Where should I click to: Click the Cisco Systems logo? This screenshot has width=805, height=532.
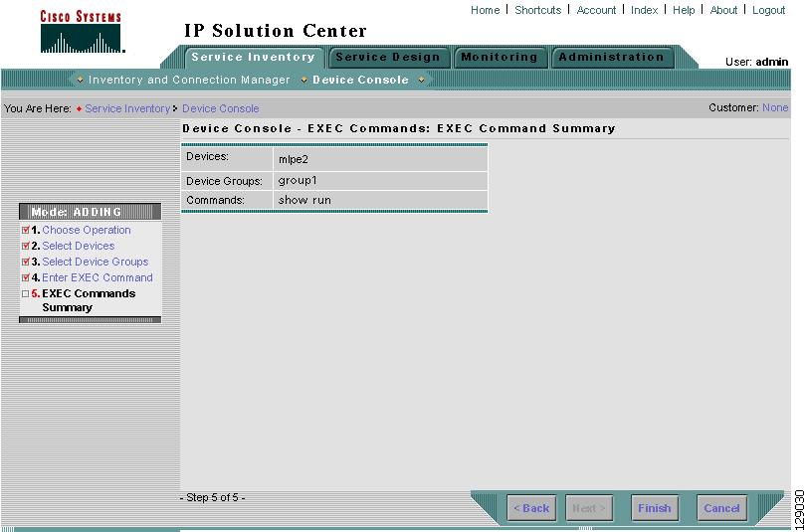pyautogui.click(x=82, y=32)
